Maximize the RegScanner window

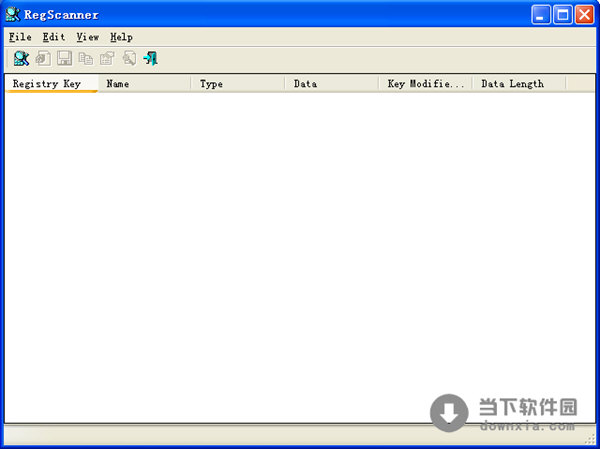(563, 15)
